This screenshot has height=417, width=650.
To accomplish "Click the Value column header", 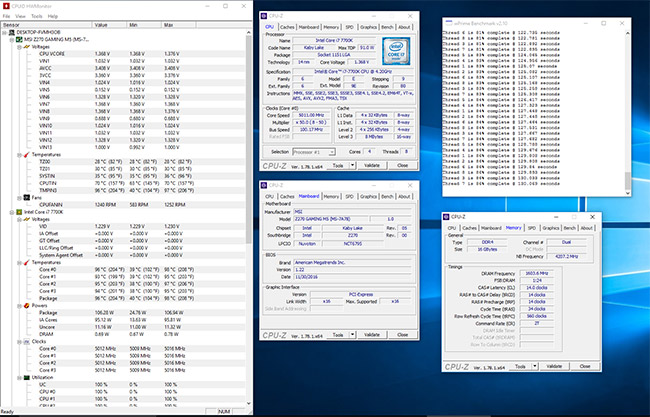I will point(109,25).
